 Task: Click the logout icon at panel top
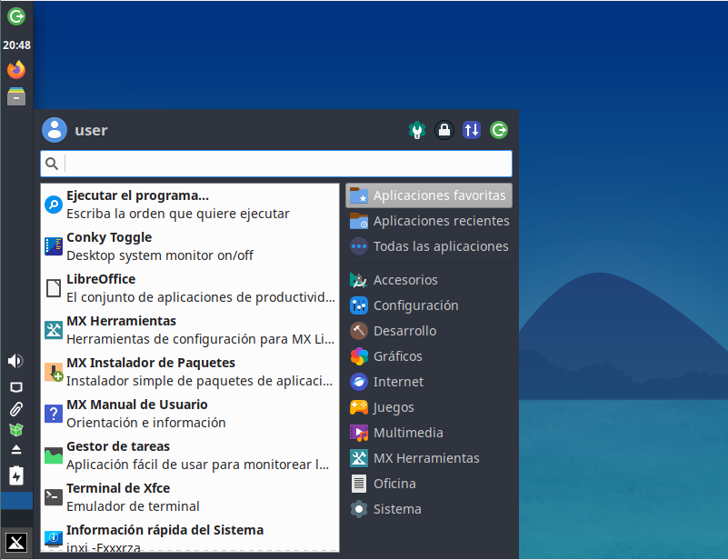coord(16,16)
